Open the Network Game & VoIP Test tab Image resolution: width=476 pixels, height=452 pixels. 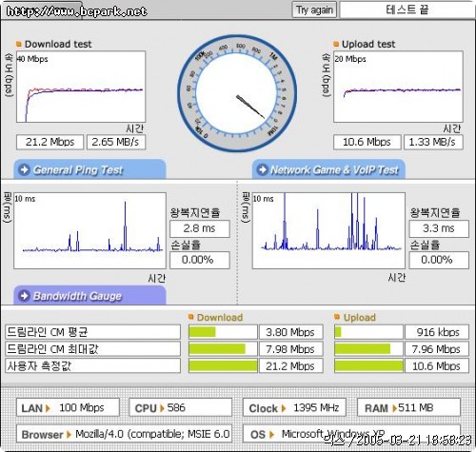[x=328, y=169]
